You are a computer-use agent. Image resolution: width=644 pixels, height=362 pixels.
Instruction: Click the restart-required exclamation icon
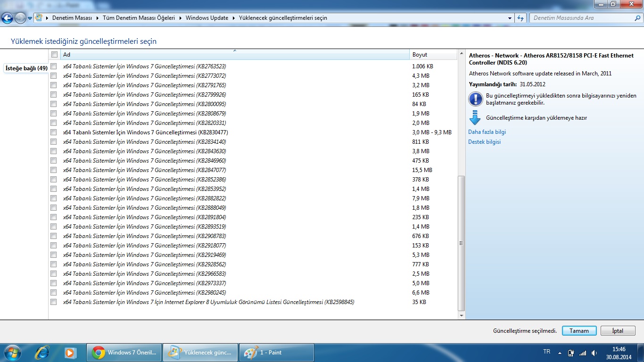tap(475, 99)
